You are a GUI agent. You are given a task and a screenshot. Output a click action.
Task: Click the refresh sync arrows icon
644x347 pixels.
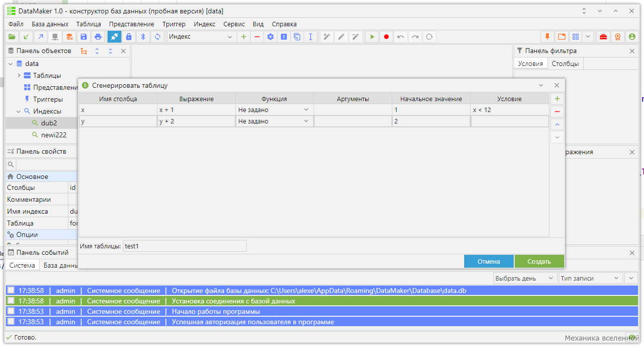tap(158, 37)
